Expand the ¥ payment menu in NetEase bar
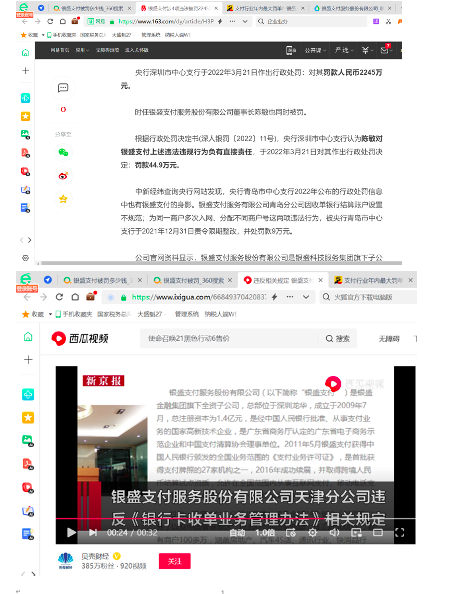 (x=367, y=50)
